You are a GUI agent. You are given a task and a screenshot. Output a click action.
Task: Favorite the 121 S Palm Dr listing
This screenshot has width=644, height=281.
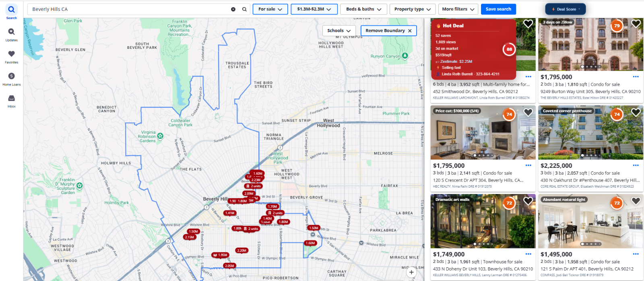point(636,201)
